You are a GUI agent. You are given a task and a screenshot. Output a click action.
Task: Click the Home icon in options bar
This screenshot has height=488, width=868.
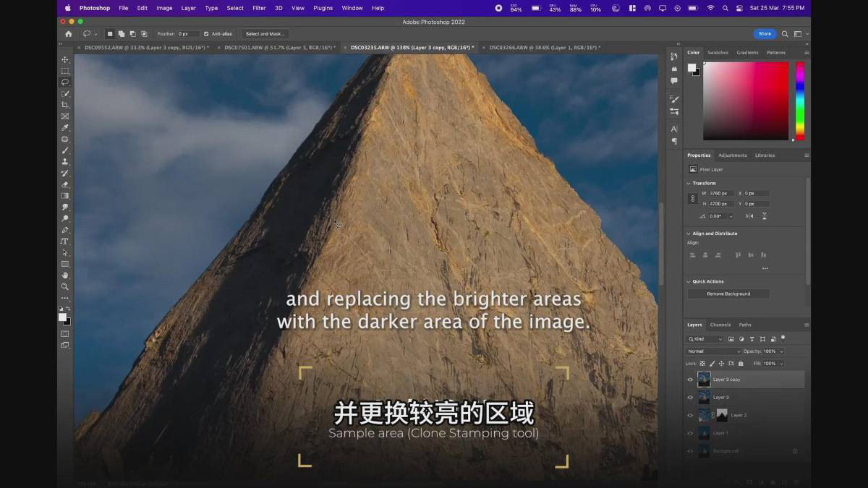(x=69, y=34)
